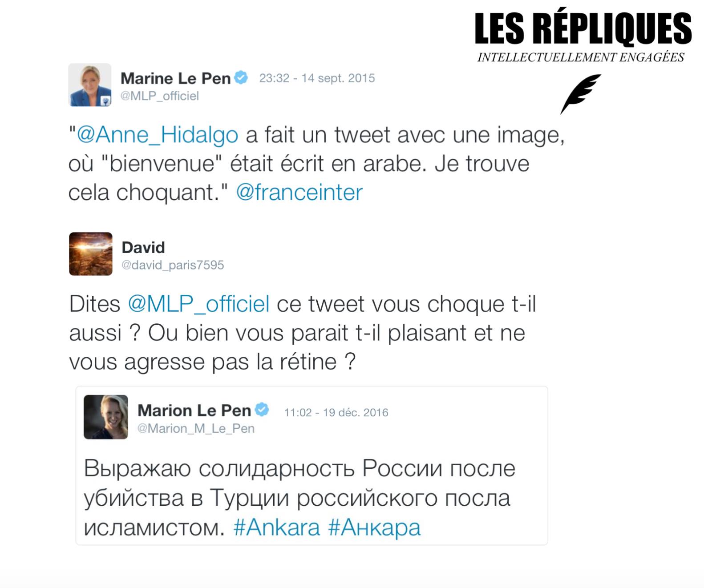Click Marine Le Pen's verified badge
The height and width of the screenshot is (588, 704).
(x=241, y=78)
